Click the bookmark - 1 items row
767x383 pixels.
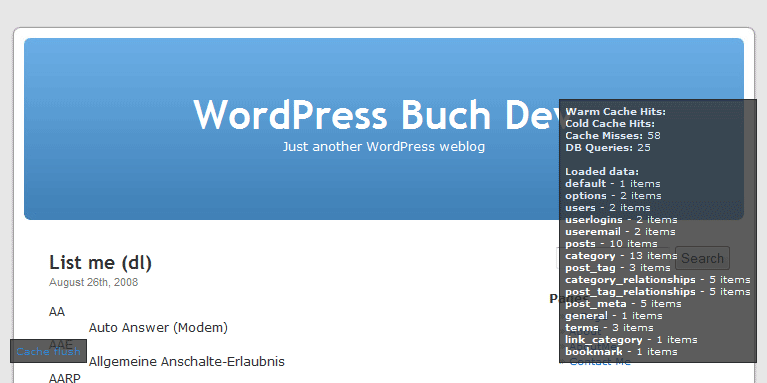click(621, 352)
